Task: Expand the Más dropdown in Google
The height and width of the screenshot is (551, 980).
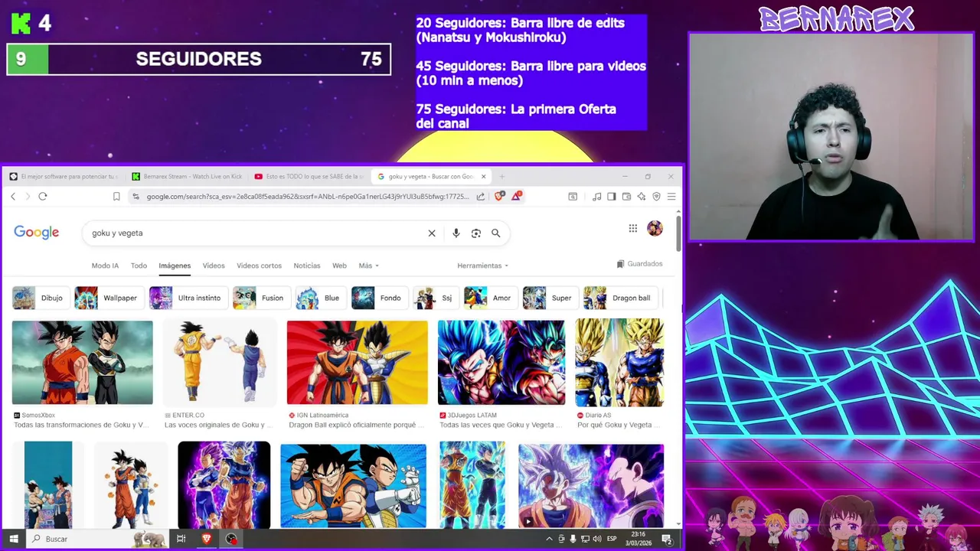Action: pyautogui.click(x=369, y=266)
